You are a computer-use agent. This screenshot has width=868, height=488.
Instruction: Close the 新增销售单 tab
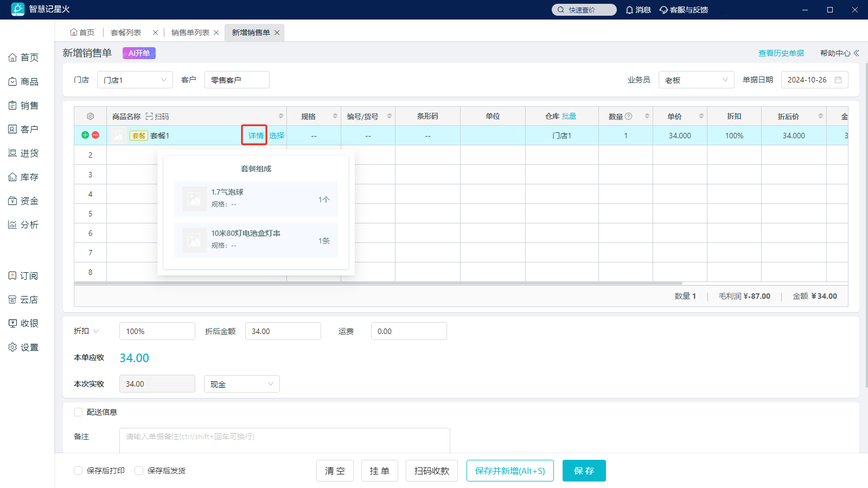tap(277, 33)
